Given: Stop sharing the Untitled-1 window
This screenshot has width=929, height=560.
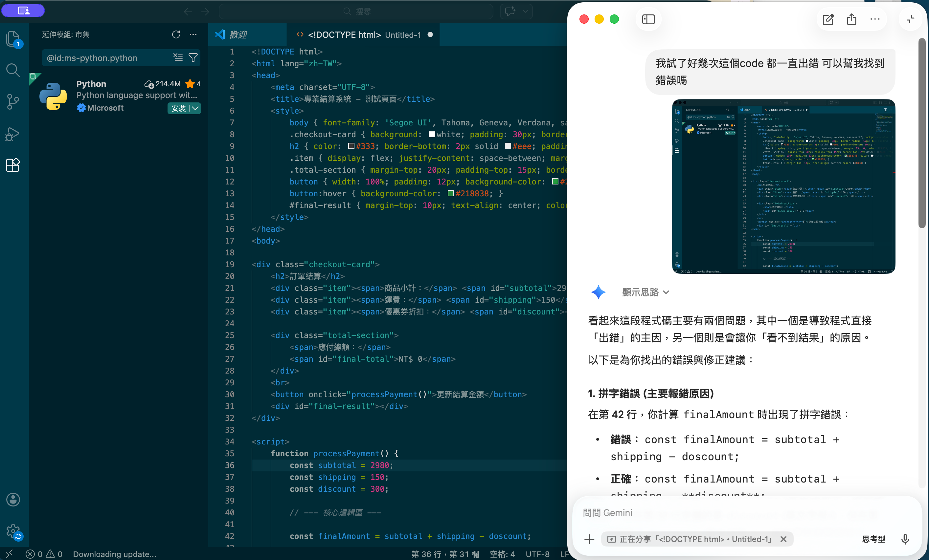Looking at the screenshot, I should [x=783, y=539].
